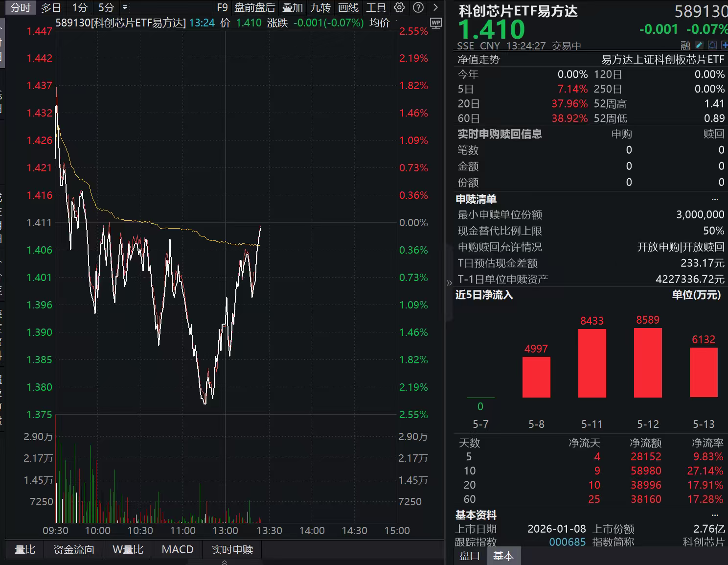Open the period dropdown arrow next to 5分

125,8
